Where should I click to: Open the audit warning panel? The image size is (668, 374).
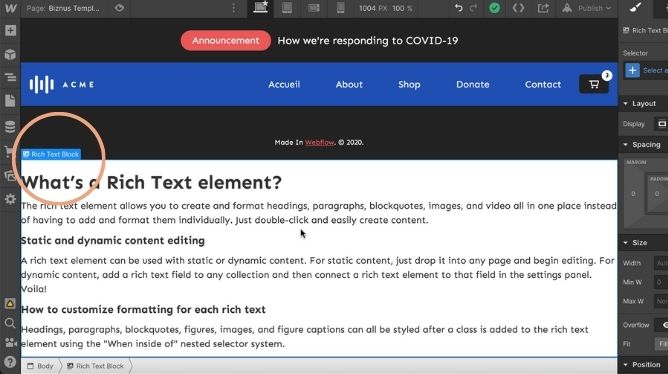pyautogui.click(x=10, y=303)
